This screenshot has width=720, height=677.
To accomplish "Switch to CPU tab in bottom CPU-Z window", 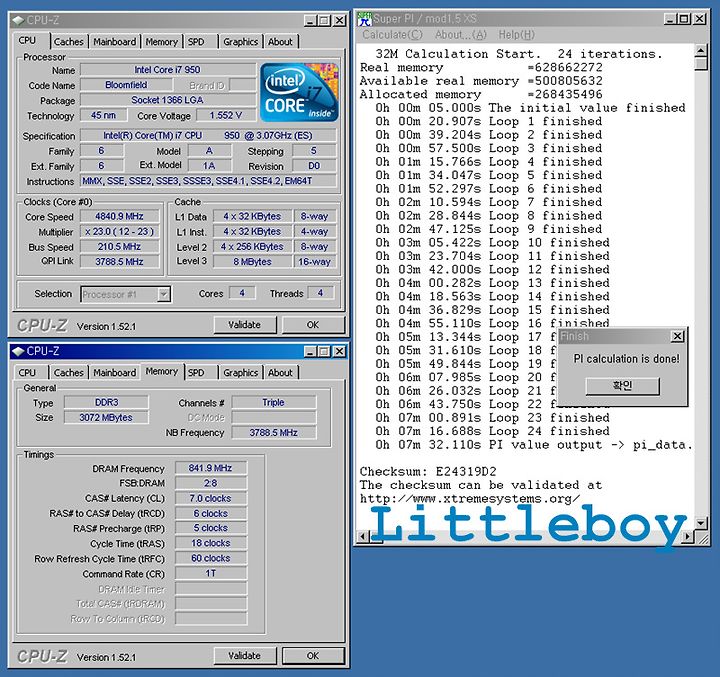I will 28,372.
